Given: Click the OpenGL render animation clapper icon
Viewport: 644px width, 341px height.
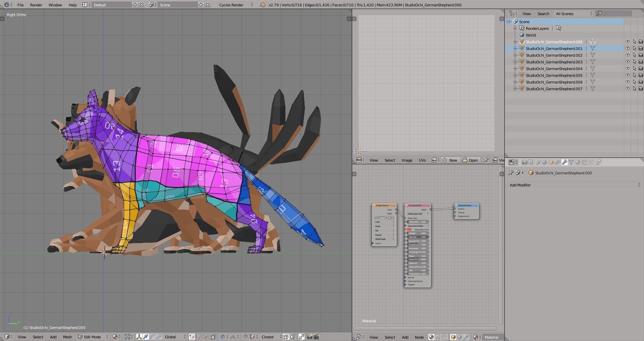Looking at the screenshot, I should [x=316, y=337].
